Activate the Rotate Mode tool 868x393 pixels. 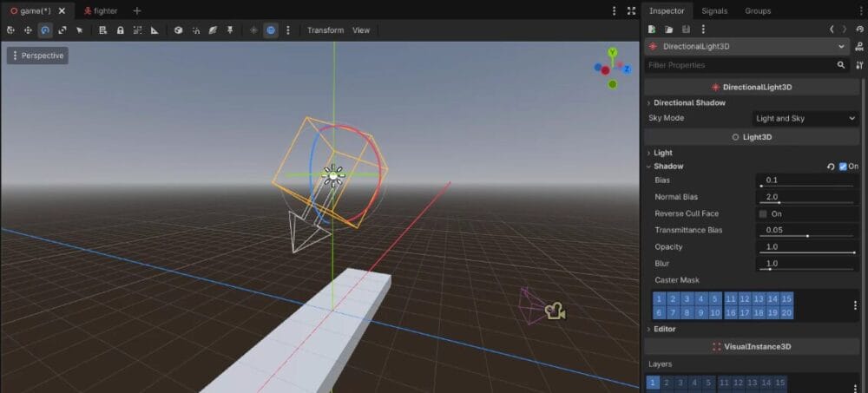click(x=45, y=30)
